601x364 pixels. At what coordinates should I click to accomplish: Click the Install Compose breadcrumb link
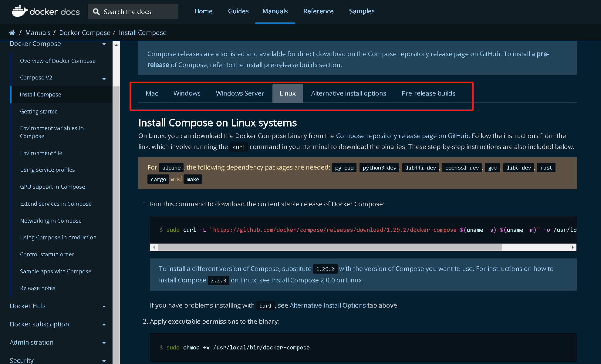click(143, 32)
